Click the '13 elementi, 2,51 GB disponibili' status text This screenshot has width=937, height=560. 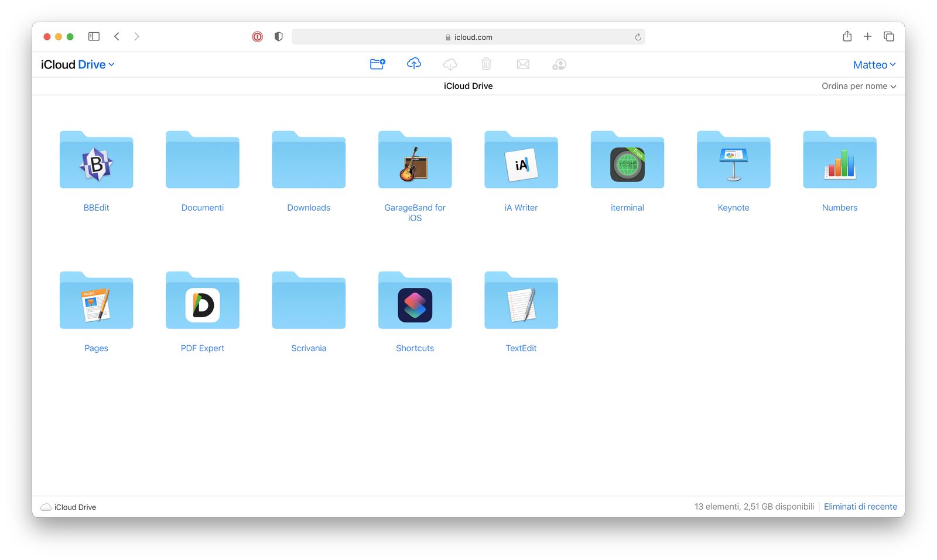(x=754, y=507)
